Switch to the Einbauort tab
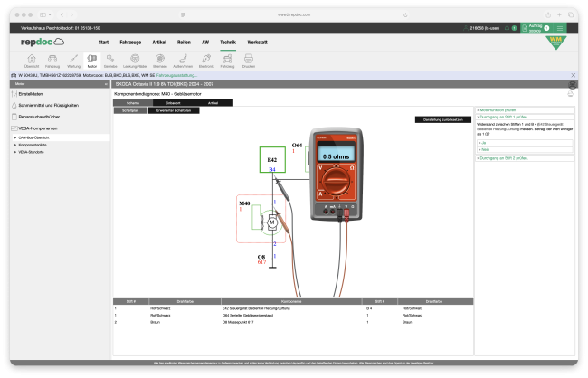Viewport: 588px width, 378px height. [x=171, y=103]
